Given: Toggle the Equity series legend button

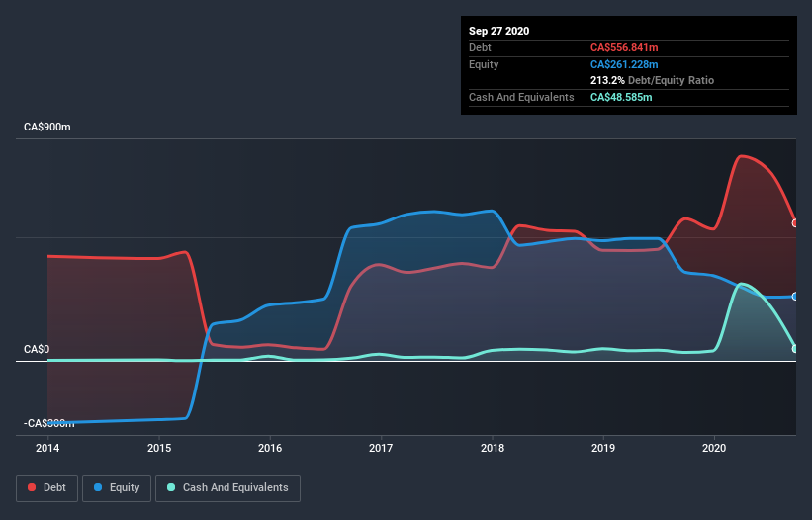Looking at the screenshot, I should (117, 488).
